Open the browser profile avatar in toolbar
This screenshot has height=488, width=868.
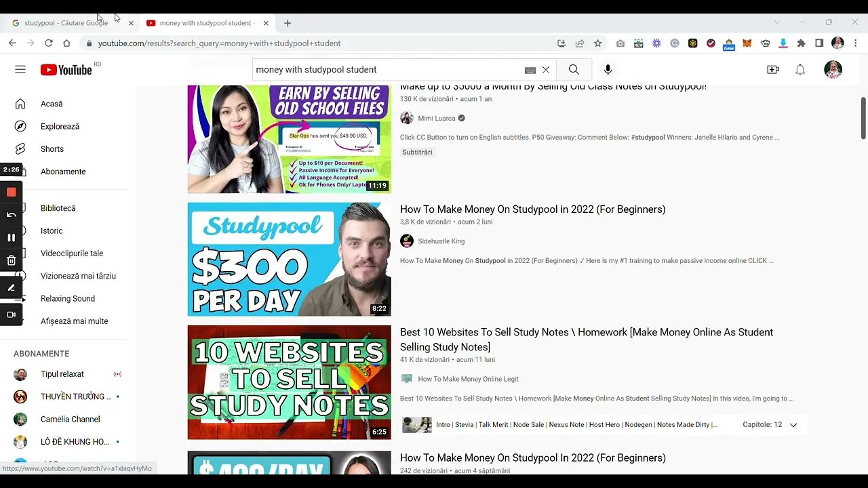pos(837,43)
